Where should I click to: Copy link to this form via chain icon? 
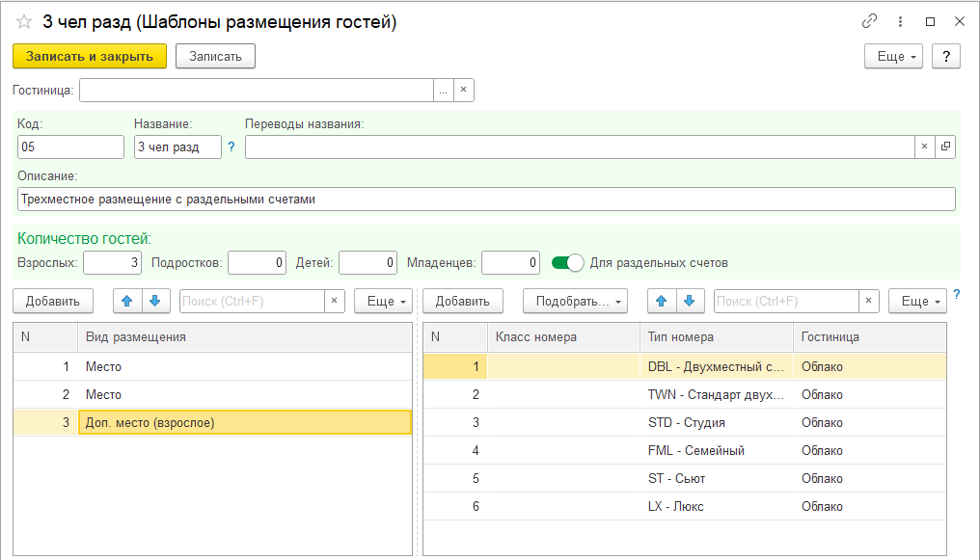869,21
